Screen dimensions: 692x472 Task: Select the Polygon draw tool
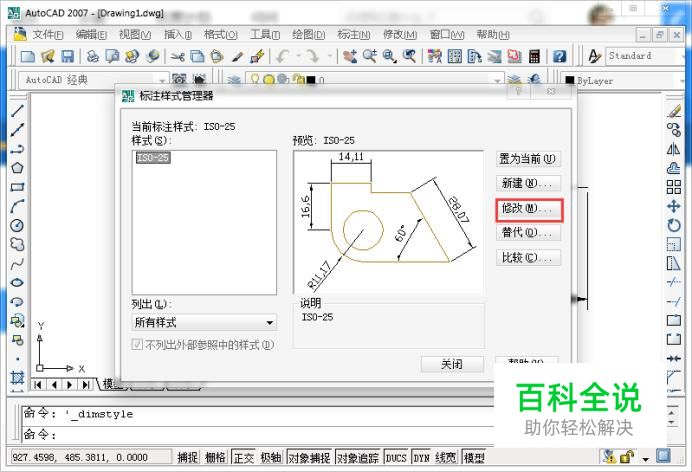point(17,168)
